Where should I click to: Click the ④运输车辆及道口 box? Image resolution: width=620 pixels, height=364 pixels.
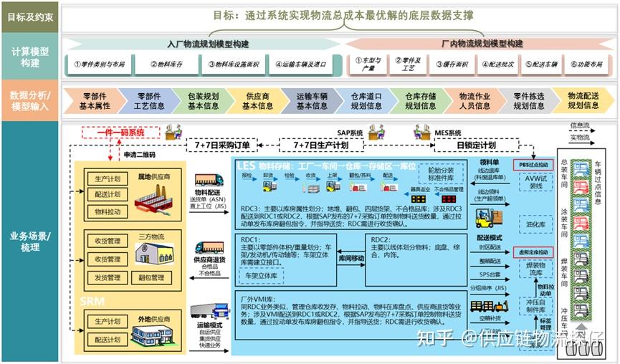[301, 64]
